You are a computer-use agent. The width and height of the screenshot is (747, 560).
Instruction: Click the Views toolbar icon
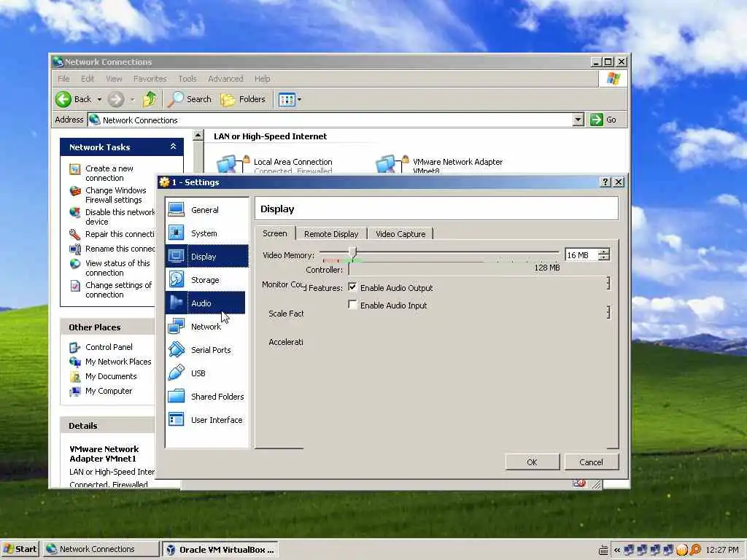coord(287,99)
